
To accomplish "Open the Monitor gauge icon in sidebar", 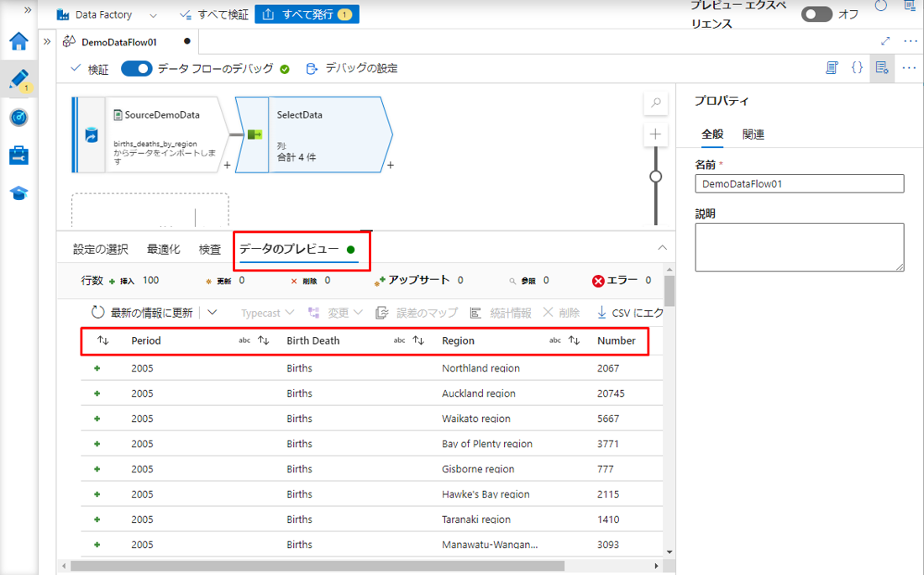I will pyautogui.click(x=18, y=118).
